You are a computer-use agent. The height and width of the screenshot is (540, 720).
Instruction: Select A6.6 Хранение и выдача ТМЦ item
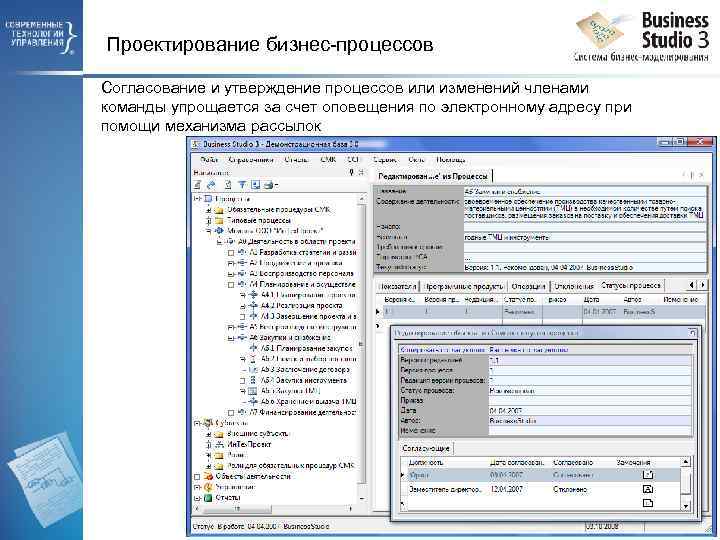[308, 402]
